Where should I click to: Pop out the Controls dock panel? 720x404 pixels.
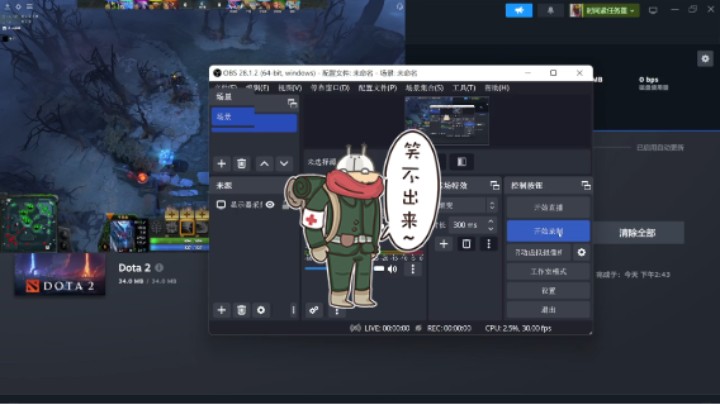pos(585,185)
